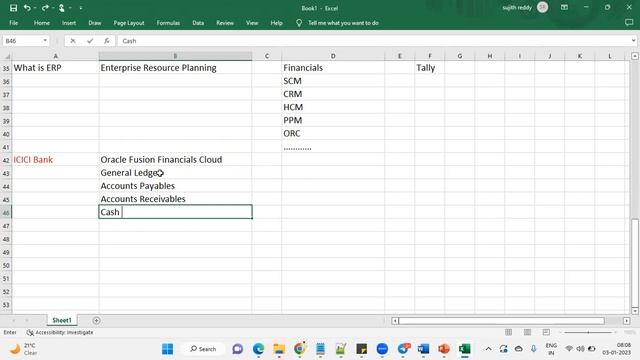Click 'Oracle Fusion Financials Cloud' cell

pos(175,160)
